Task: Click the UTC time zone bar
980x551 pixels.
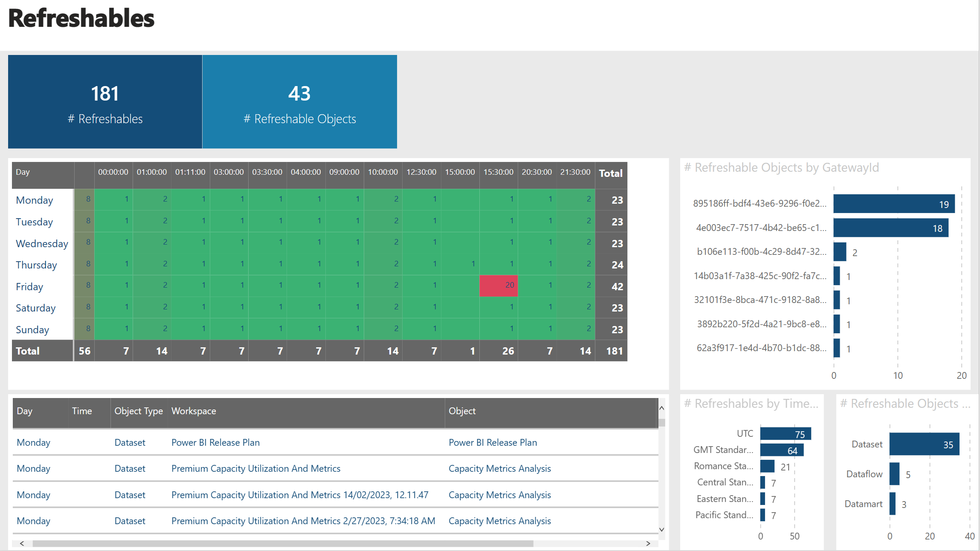Action: pyautogui.click(x=785, y=434)
